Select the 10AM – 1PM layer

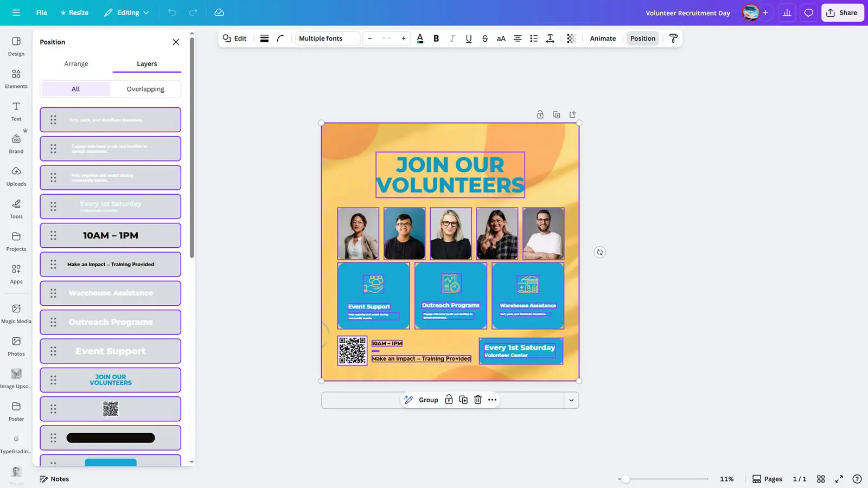pyautogui.click(x=111, y=235)
